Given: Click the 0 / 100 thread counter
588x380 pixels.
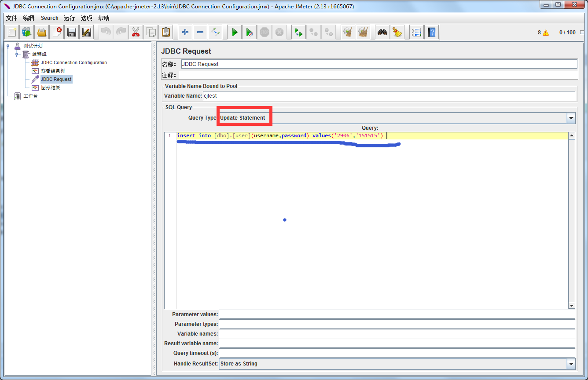Looking at the screenshot, I should [x=567, y=33].
